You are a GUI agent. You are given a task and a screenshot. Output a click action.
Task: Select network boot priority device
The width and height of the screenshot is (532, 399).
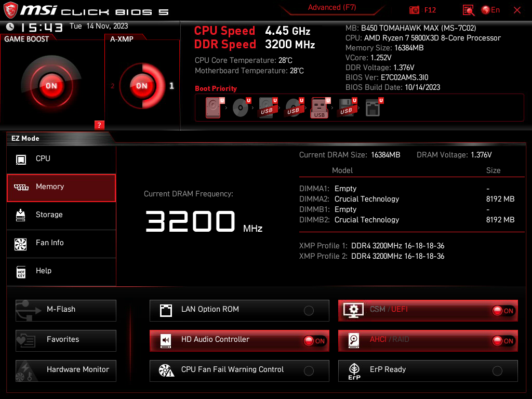(374, 108)
